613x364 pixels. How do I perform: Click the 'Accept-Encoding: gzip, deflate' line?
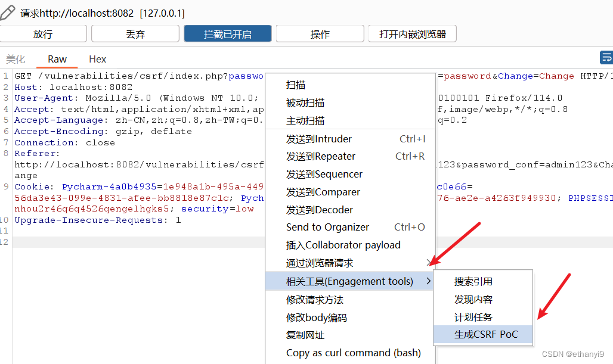(x=103, y=131)
